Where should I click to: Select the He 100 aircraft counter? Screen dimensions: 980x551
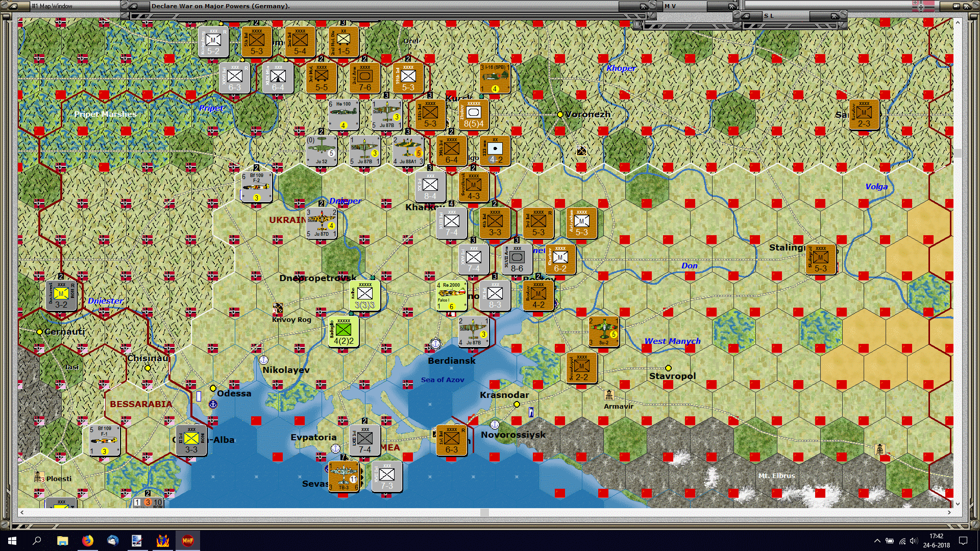[344, 114]
